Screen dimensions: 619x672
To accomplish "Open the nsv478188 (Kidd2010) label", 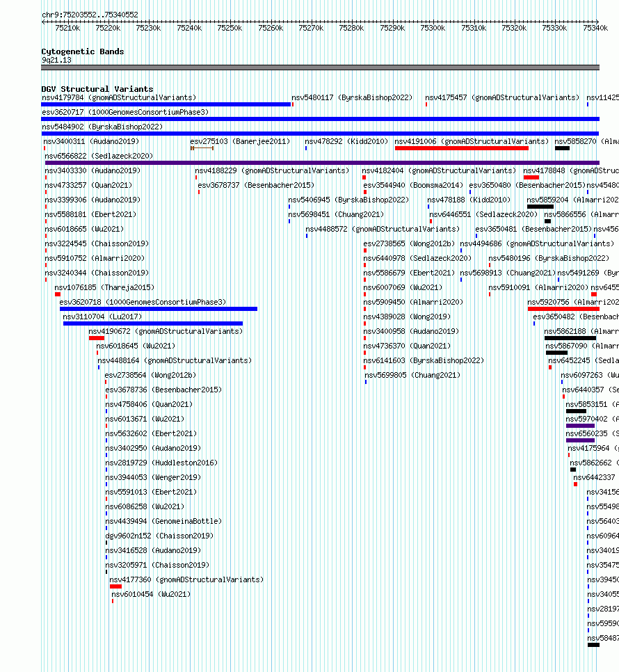I will tap(469, 200).
